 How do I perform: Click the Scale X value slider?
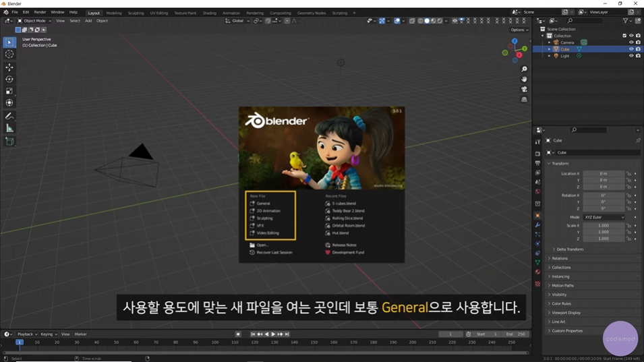[604, 225]
